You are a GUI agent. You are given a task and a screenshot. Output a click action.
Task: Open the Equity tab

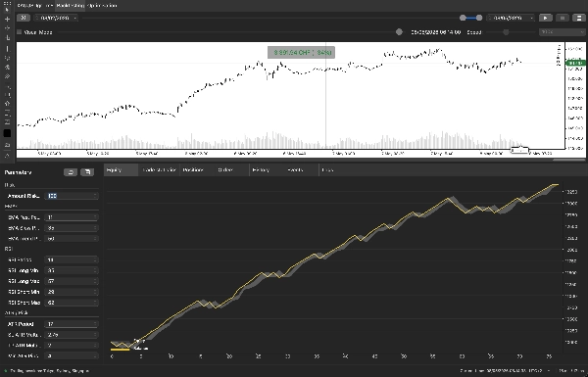(121, 170)
